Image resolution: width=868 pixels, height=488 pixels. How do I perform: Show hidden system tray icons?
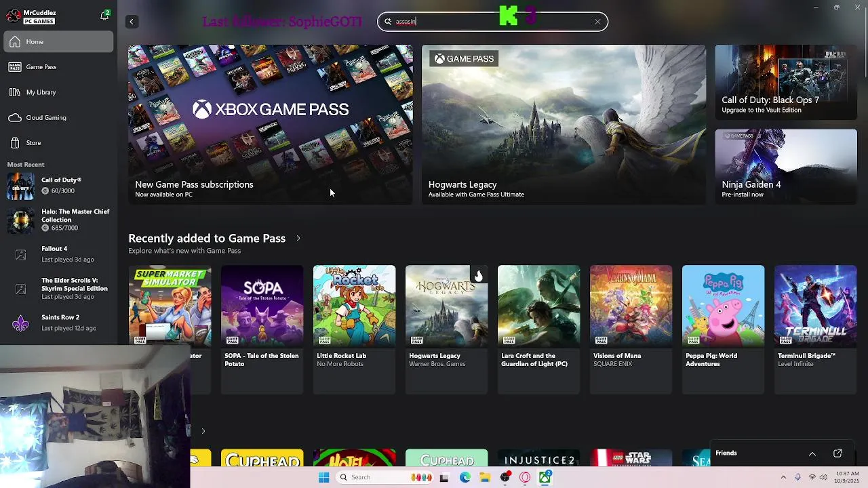[x=783, y=478]
